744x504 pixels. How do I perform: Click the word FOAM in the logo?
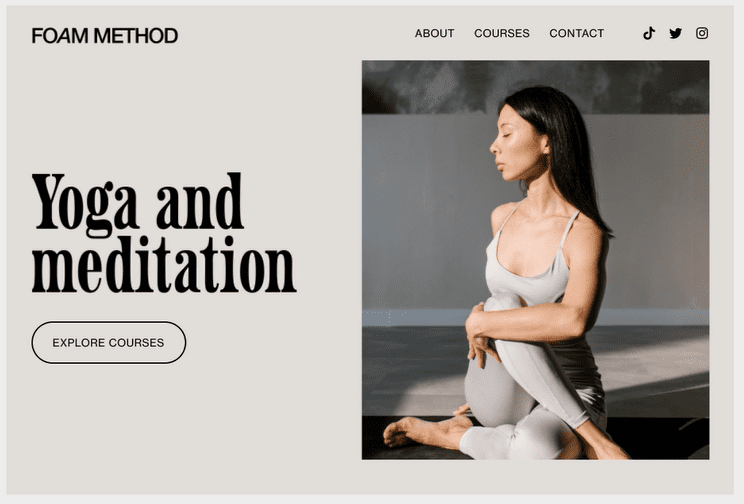(60, 36)
